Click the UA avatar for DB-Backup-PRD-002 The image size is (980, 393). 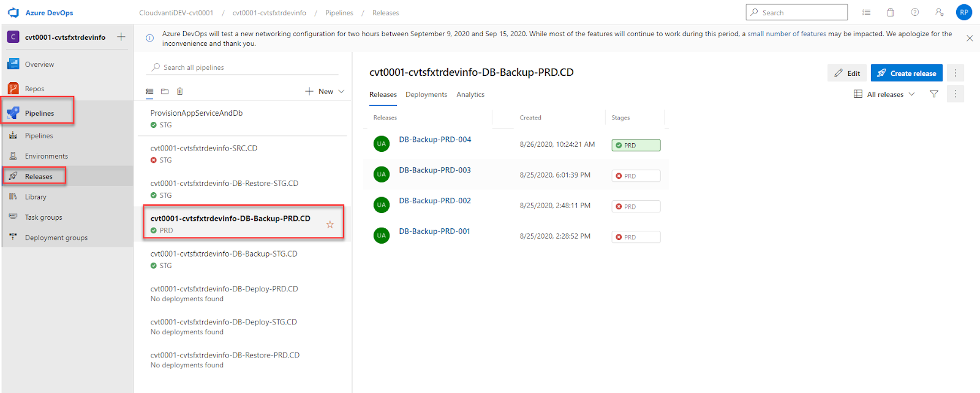tap(382, 205)
